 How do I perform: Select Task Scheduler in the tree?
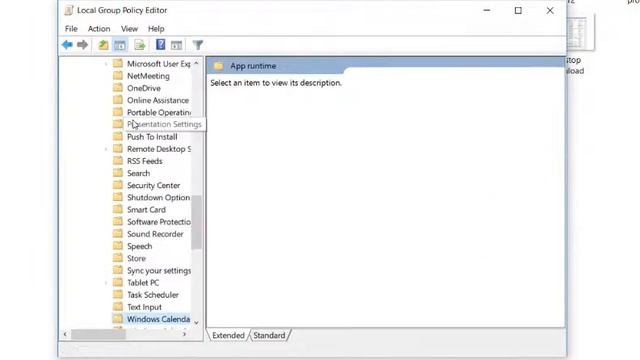(x=153, y=295)
